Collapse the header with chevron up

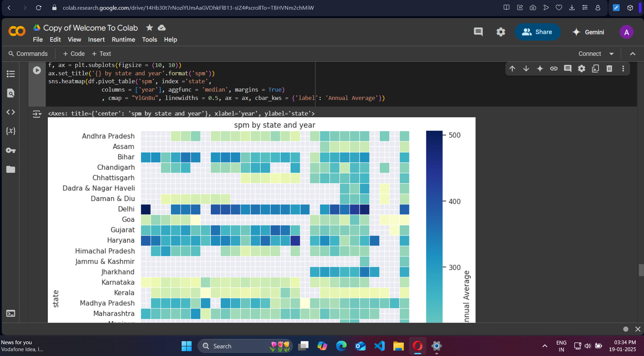[x=633, y=54]
